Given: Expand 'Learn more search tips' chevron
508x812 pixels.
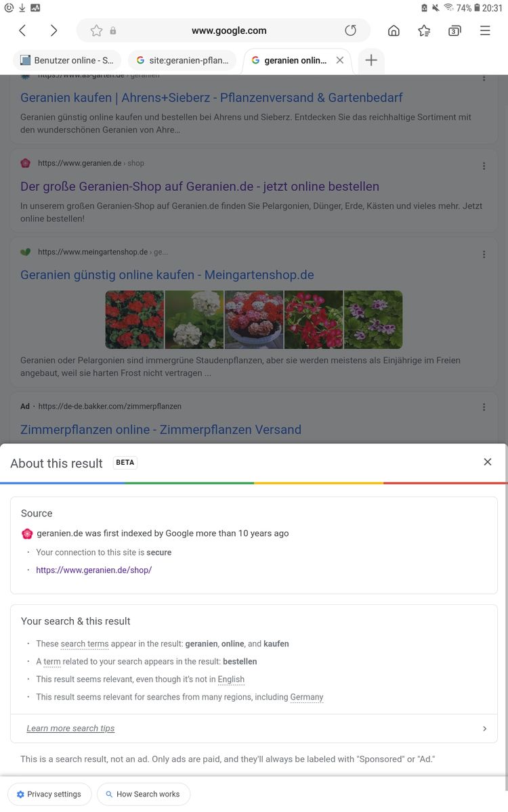Looking at the screenshot, I should (x=484, y=729).
